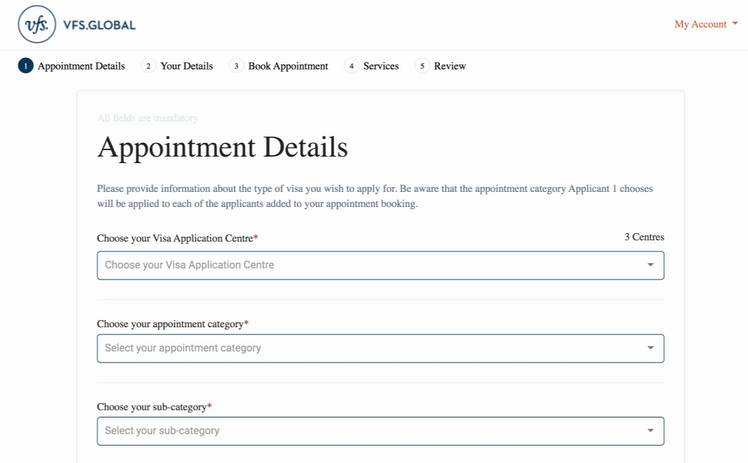Click the arrow in appointment category field

(x=650, y=348)
